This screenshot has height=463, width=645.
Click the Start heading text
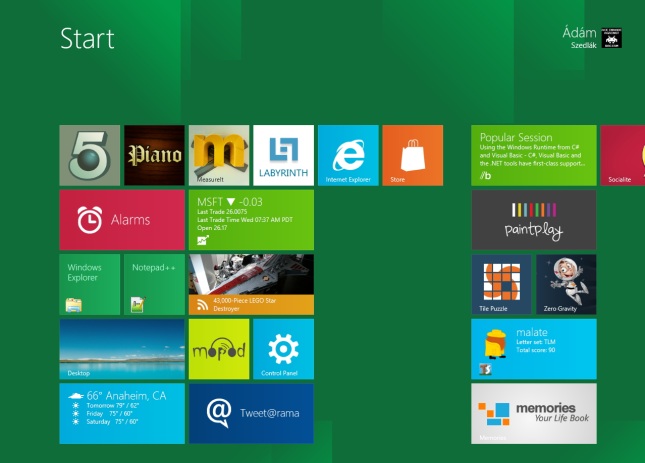pos(87,39)
